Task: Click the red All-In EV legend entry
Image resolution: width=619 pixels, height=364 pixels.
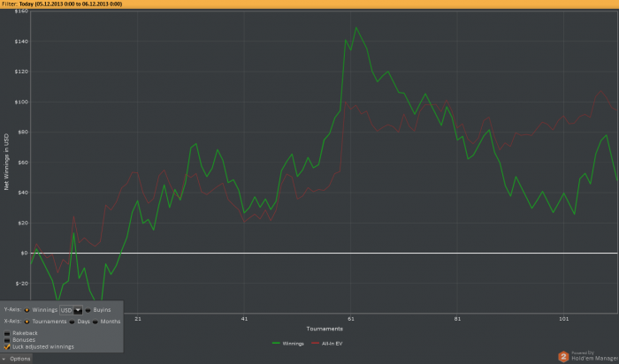Action: point(327,344)
